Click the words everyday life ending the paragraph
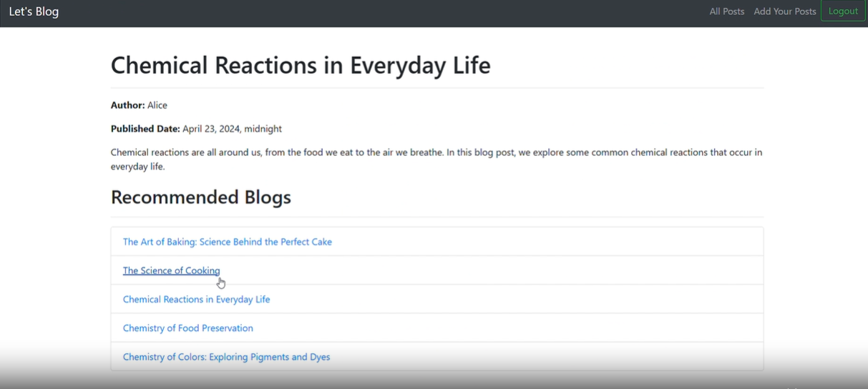The image size is (868, 389). point(137,167)
